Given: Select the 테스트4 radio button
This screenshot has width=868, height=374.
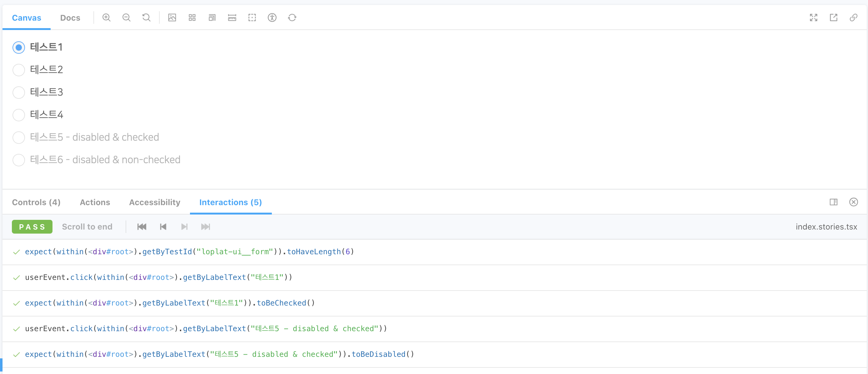Looking at the screenshot, I should pyautogui.click(x=19, y=115).
